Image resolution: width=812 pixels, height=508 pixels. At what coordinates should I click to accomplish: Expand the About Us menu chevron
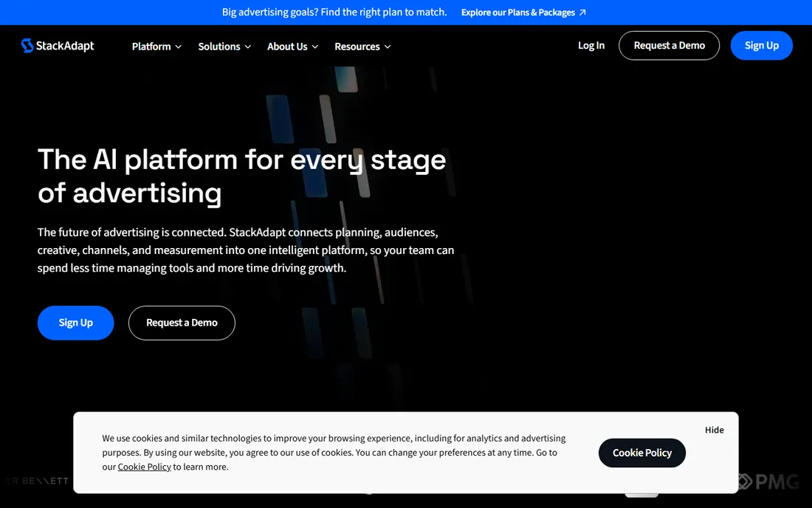pos(315,47)
